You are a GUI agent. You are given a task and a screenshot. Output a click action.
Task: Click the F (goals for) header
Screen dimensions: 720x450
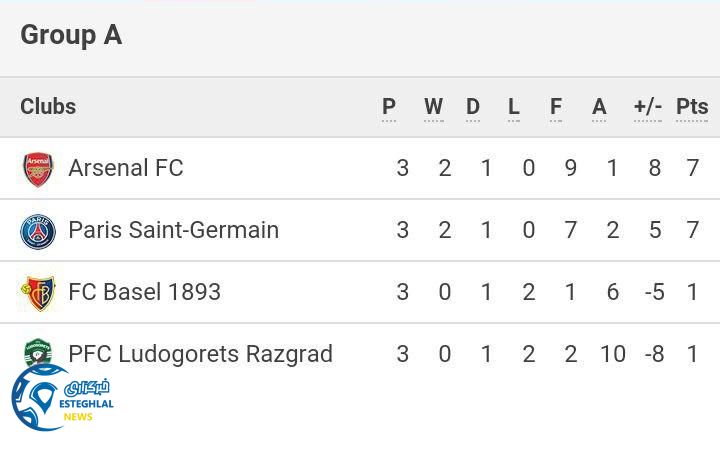click(x=556, y=106)
